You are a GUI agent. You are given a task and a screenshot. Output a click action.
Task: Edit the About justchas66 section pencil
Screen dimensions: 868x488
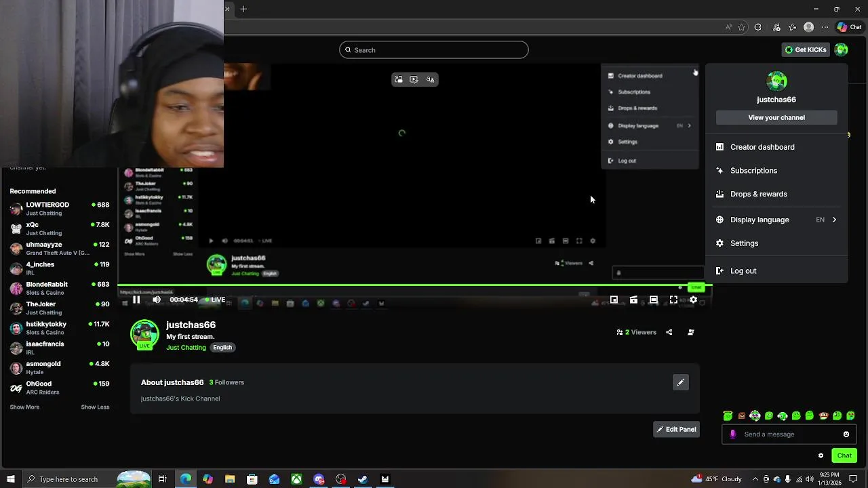[680, 382]
